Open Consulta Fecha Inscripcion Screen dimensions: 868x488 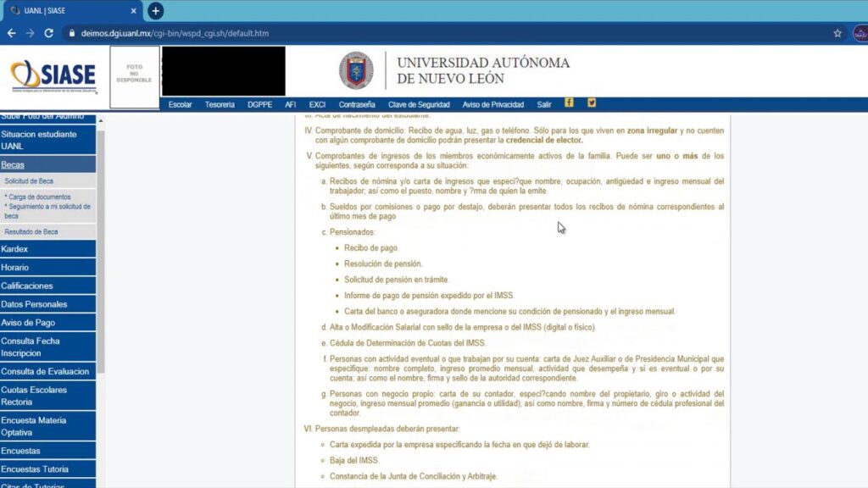pos(47,347)
